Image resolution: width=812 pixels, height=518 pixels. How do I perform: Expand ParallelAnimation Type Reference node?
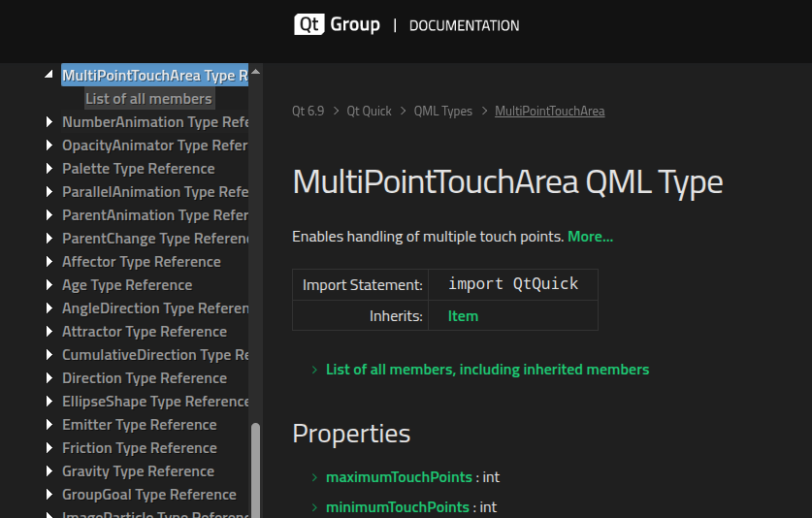coord(49,192)
